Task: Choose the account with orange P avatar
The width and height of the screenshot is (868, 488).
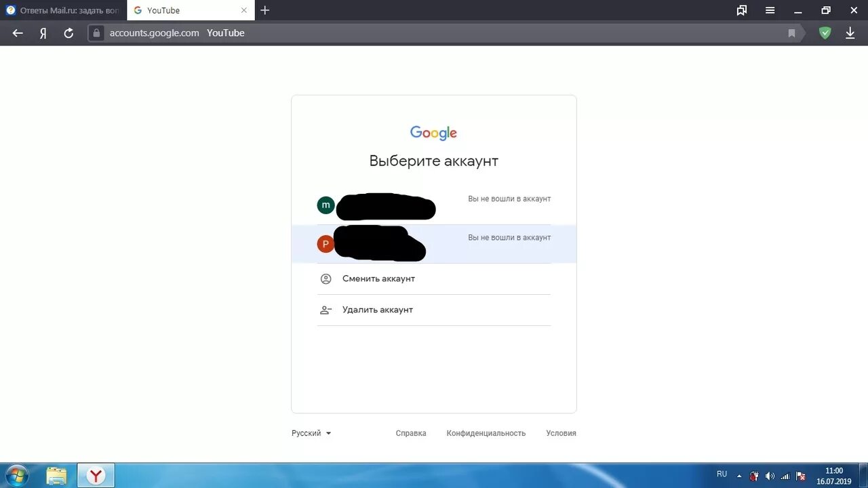Action: click(x=434, y=244)
